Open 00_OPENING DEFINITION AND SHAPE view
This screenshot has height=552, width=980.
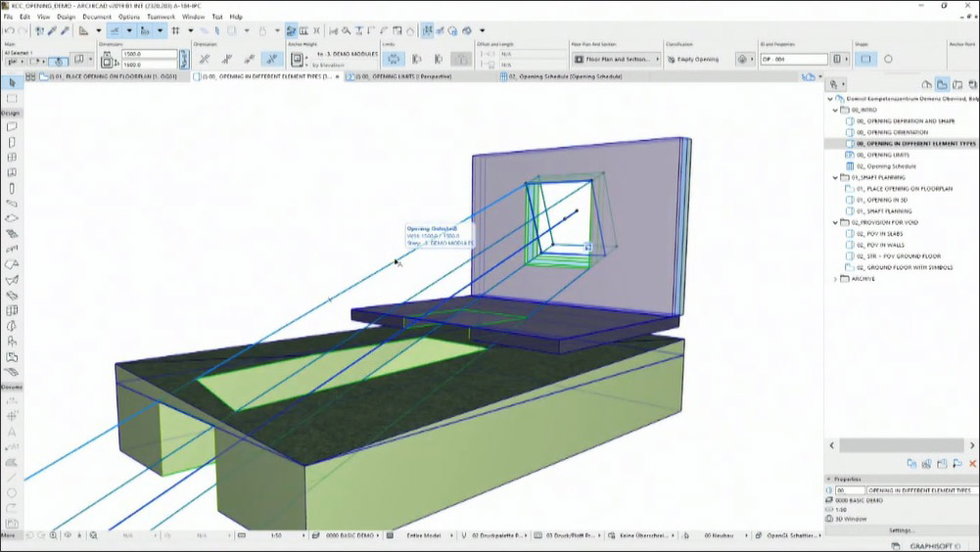[905, 121]
